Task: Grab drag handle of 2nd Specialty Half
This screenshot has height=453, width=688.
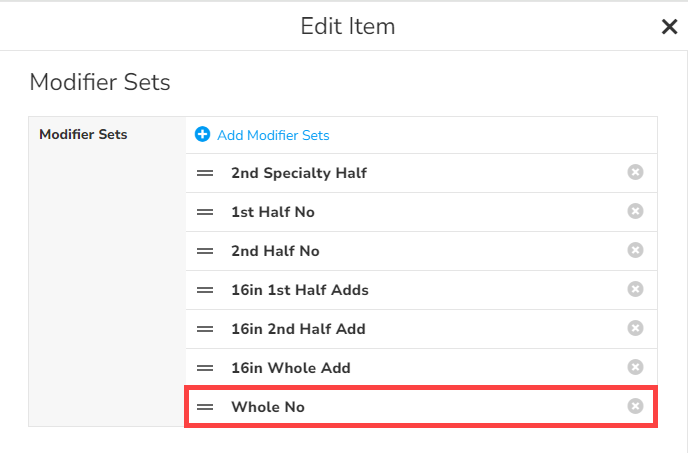Action: point(205,173)
